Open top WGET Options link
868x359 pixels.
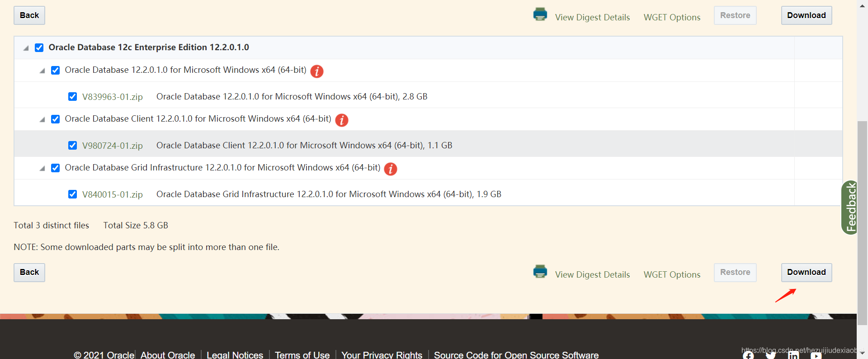pyautogui.click(x=672, y=17)
